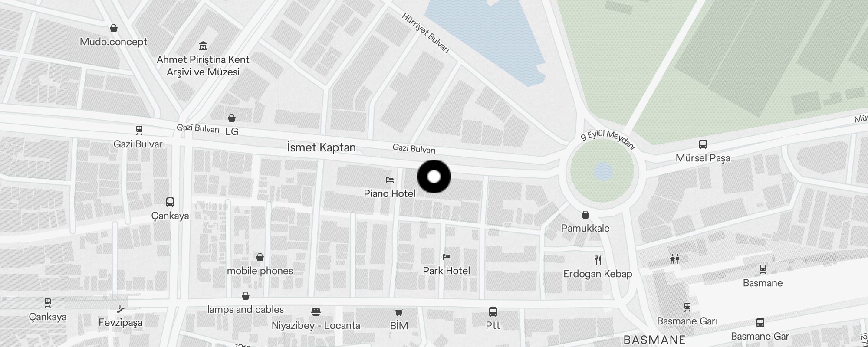Click the LG shop icon
Viewport: 868px width, 347px height.
tap(232, 118)
